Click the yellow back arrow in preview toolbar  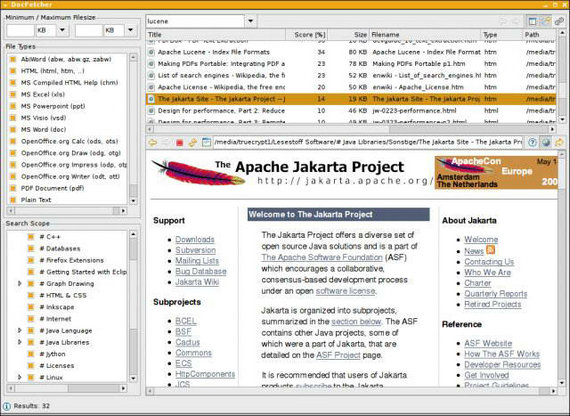tap(153, 143)
